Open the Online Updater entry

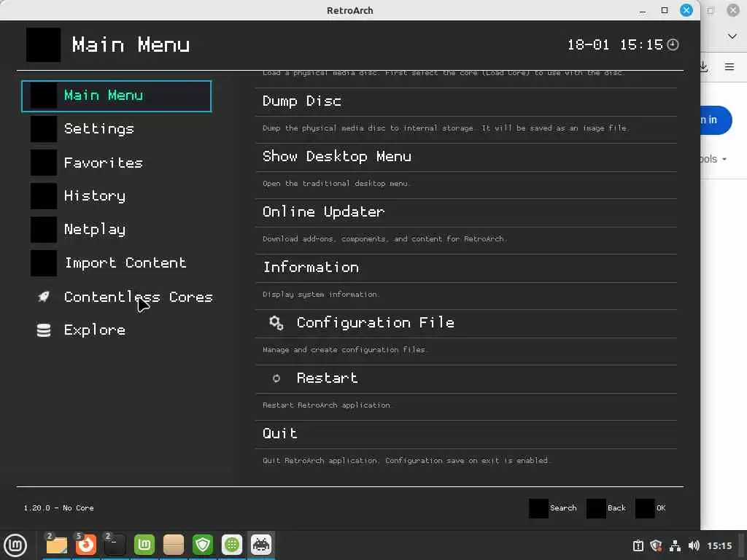tap(466, 212)
